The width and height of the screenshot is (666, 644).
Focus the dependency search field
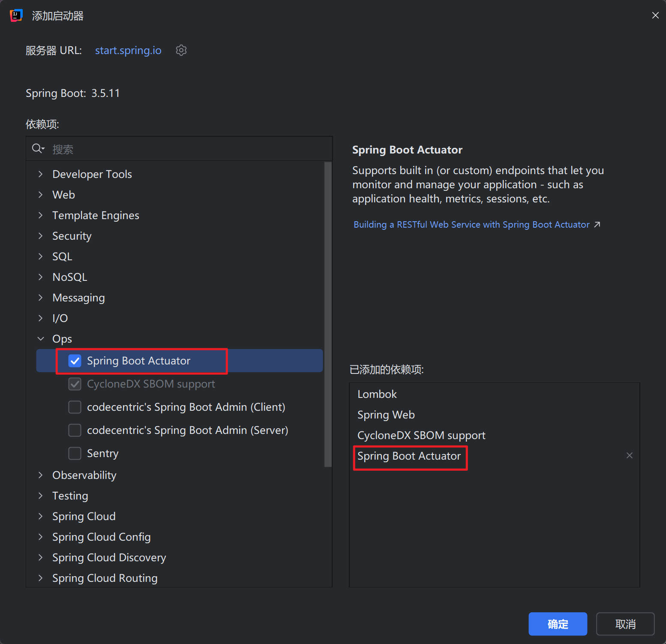pos(189,149)
